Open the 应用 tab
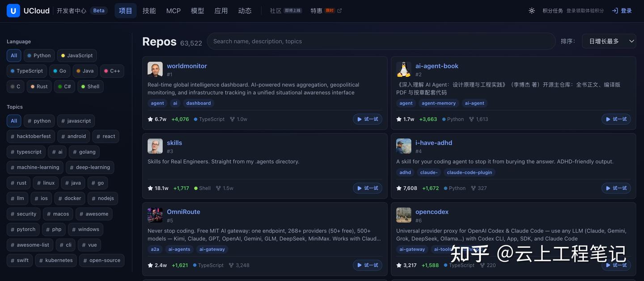This screenshot has height=281, width=644. pyautogui.click(x=221, y=11)
